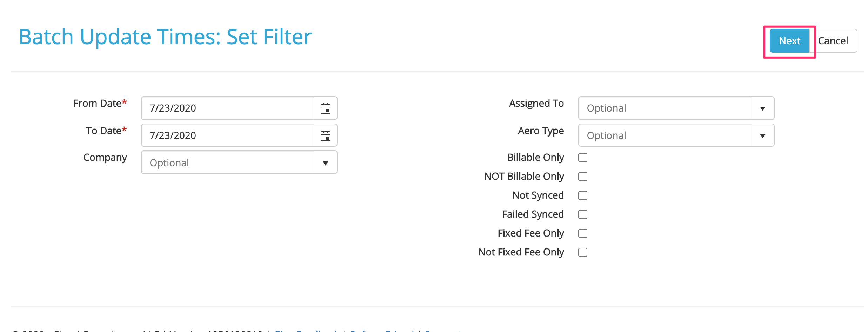Tick the Failed Synced checkbox
The height and width of the screenshot is (332, 868).
583,214
